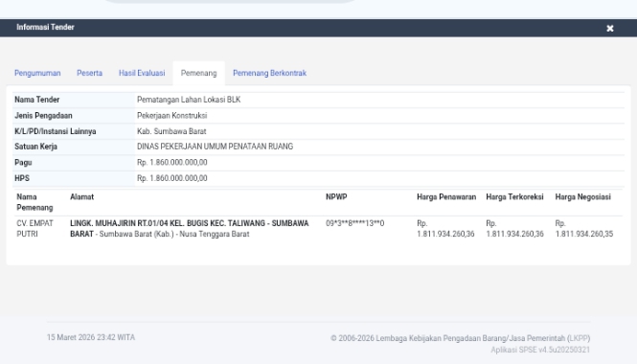Open the Hasil Evaluasi tab
The width and height of the screenshot is (637, 364).
click(x=142, y=73)
